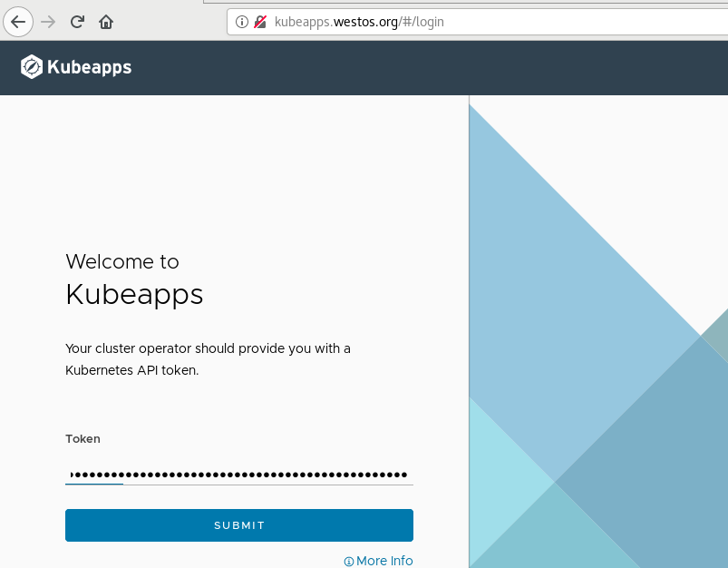Click the Token field label
728x568 pixels.
point(83,438)
